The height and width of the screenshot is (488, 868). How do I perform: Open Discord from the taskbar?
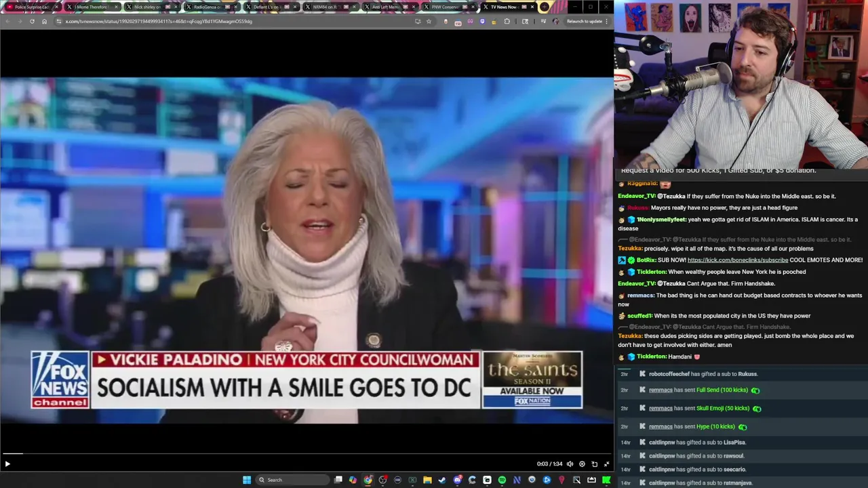click(x=458, y=480)
